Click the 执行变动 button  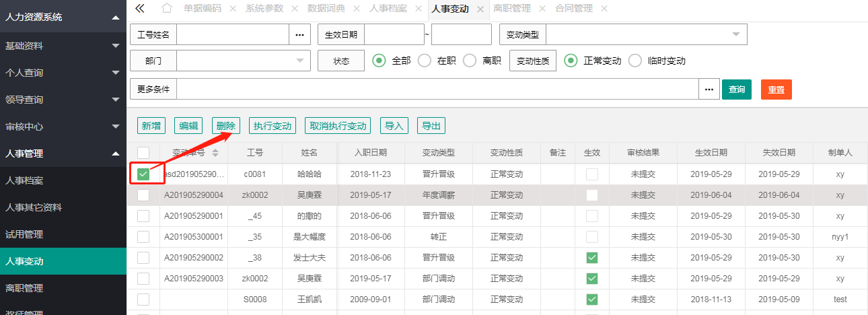272,126
